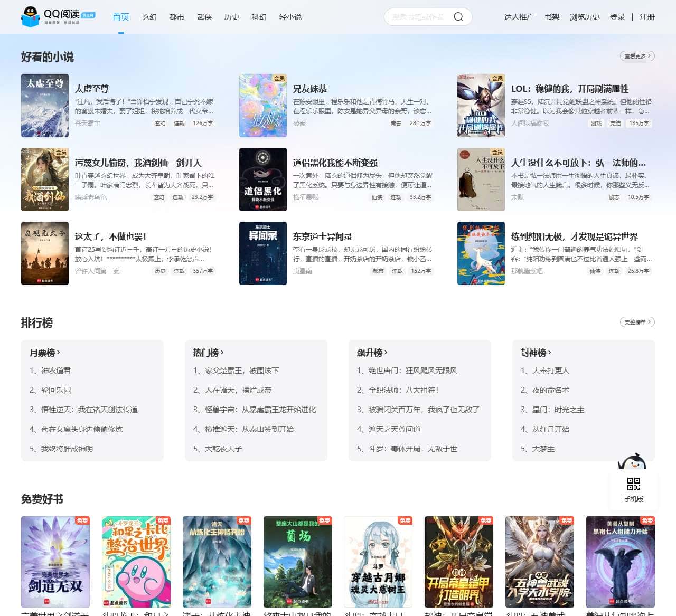676x616 pixels.
Task: Switch to the 玄幻 category
Action: 149,17
